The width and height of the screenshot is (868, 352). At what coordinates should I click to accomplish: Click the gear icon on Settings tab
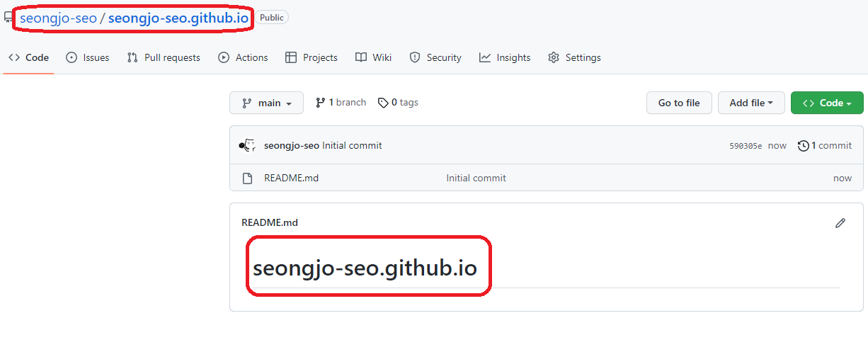554,57
